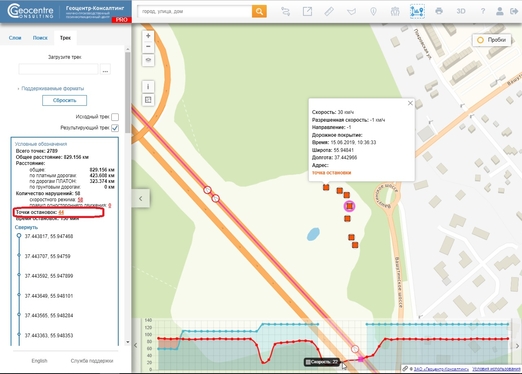Click the copyright company link at map bottom
The width and height of the screenshot is (522, 374).
[x=441, y=369]
